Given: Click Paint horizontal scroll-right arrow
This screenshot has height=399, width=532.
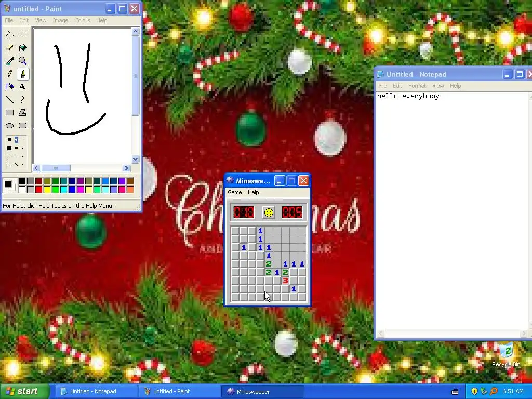Looking at the screenshot, I should [127, 168].
